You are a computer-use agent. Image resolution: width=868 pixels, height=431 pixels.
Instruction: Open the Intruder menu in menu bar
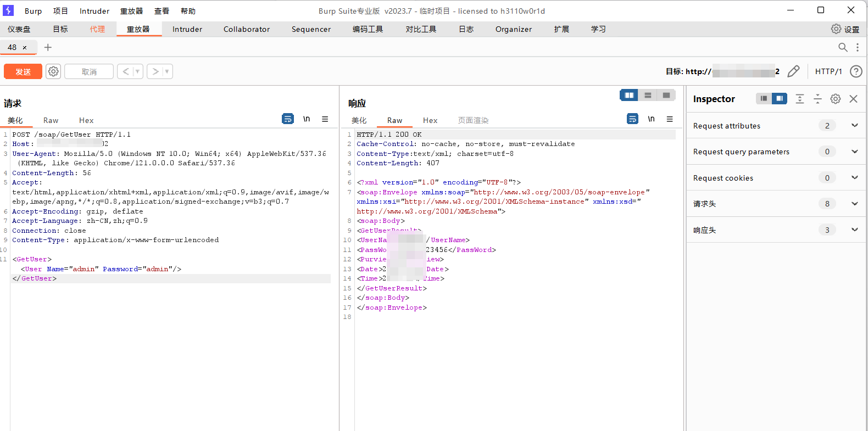(94, 11)
